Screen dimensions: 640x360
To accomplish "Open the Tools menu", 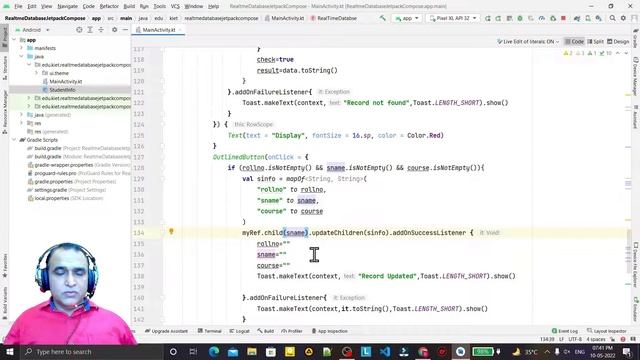I will (x=160, y=6).
